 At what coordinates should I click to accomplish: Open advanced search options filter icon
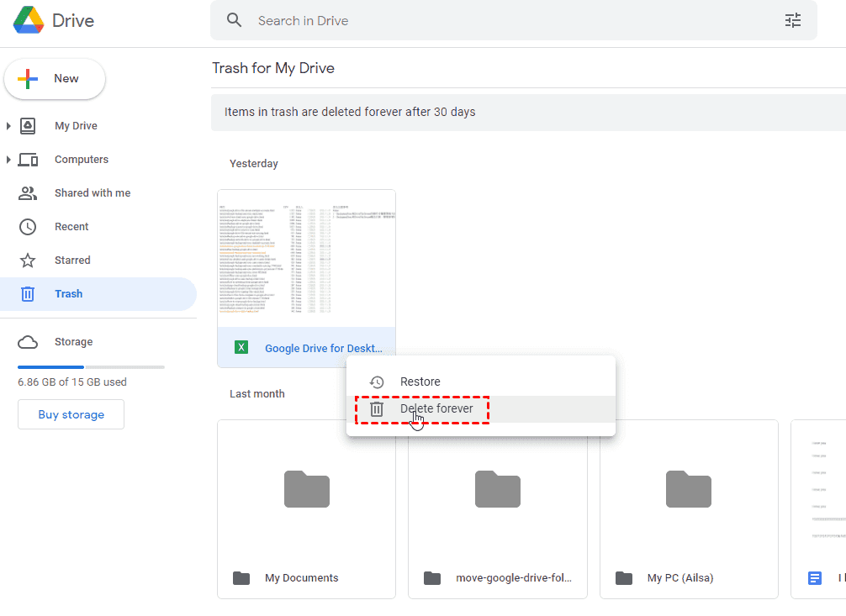click(792, 20)
